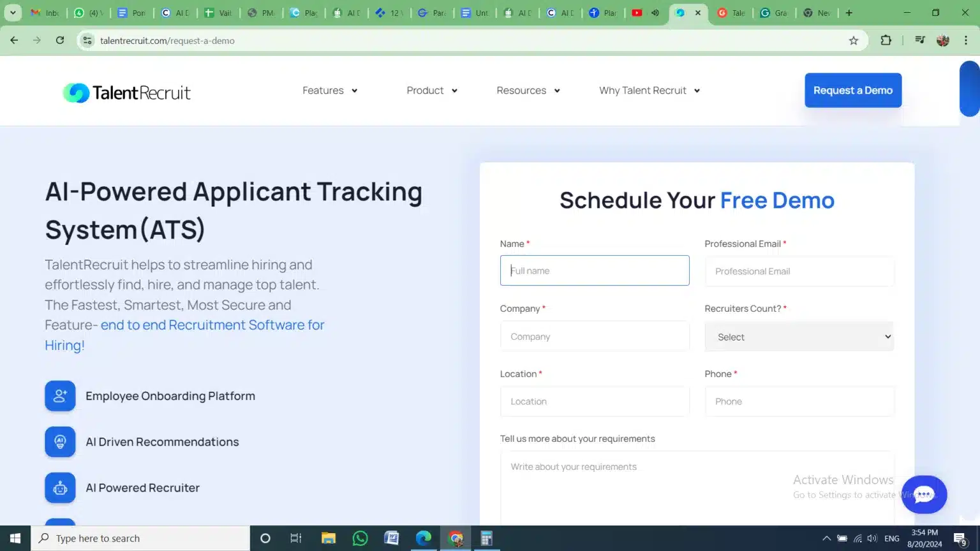This screenshot has width=980, height=551.
Task: Open WhatsApp from the taskbar
Action: (x=360, y=538)
